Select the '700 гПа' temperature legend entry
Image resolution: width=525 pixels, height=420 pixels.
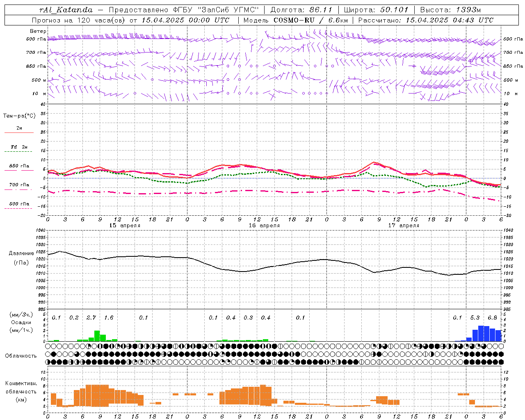(19, 185)
